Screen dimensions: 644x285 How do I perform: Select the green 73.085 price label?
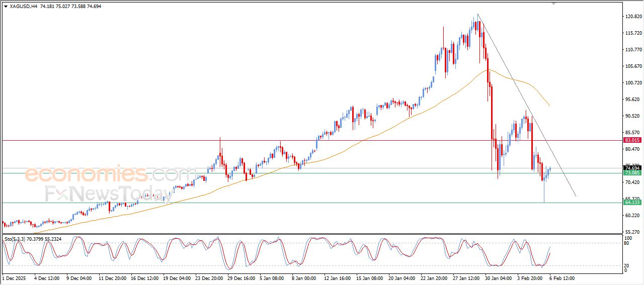coord(632,173)
